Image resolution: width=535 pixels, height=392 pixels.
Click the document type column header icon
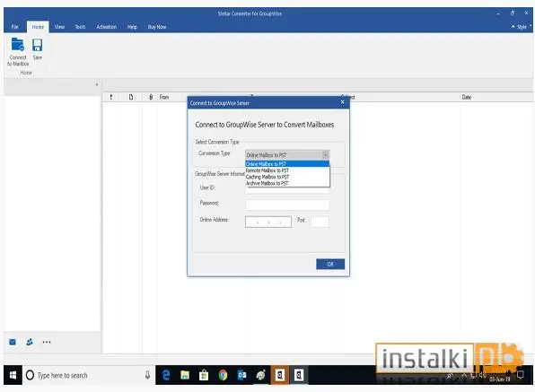click(x=131, y=97)
